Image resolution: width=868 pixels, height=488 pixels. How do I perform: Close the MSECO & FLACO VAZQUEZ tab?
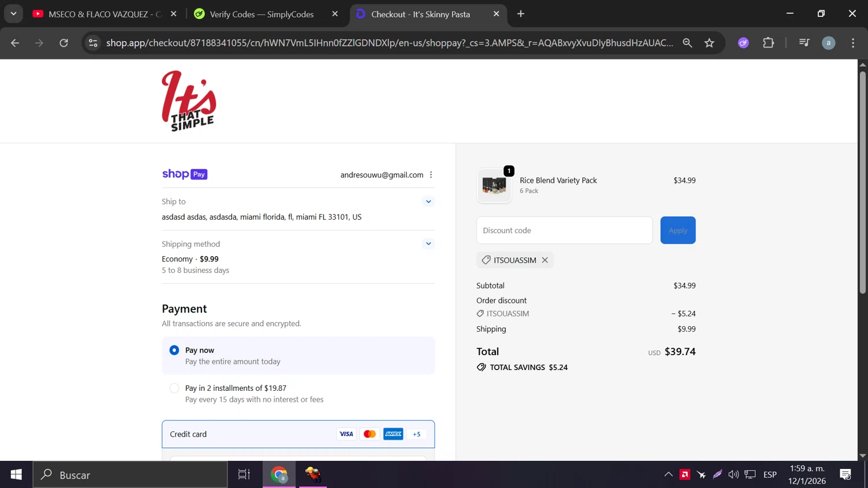[x=174, y=14]
